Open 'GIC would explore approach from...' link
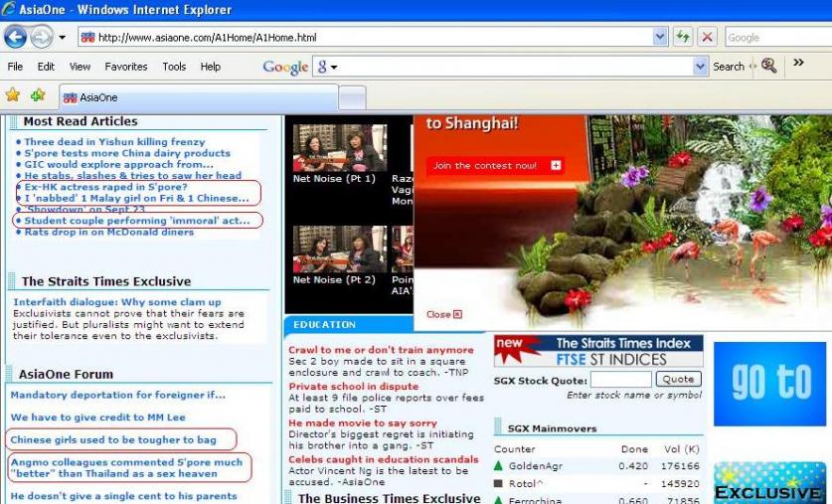Image resolution: width=832 pixels, height=504 pixels. 119,164
